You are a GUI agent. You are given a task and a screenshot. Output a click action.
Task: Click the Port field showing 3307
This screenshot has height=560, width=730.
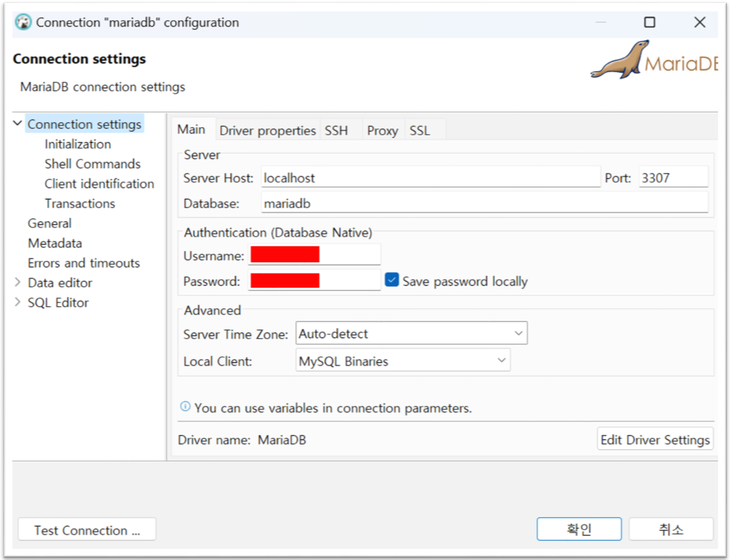pyautogui.click(x=674, y=177)
